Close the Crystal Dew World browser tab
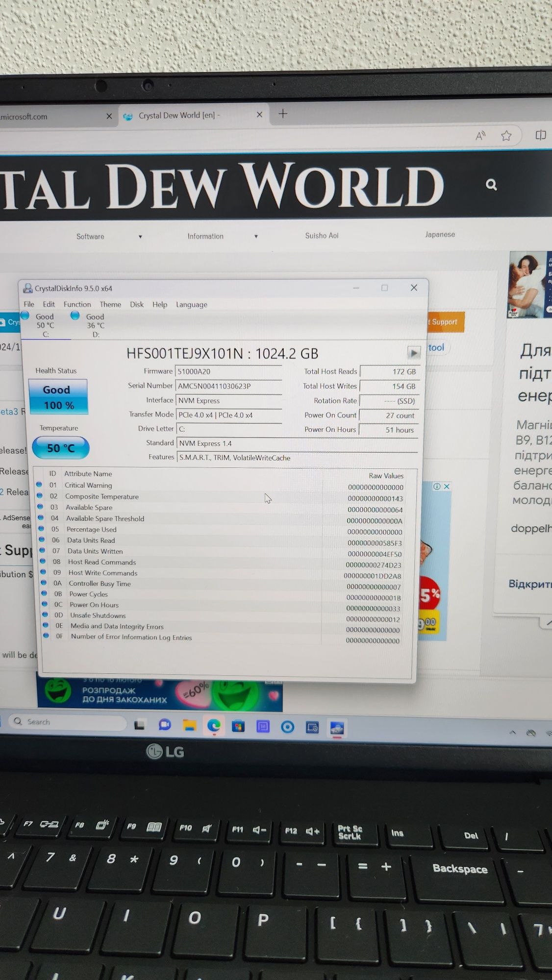The height and width of the screenshot is (980, 552). [x=259, y=115]
